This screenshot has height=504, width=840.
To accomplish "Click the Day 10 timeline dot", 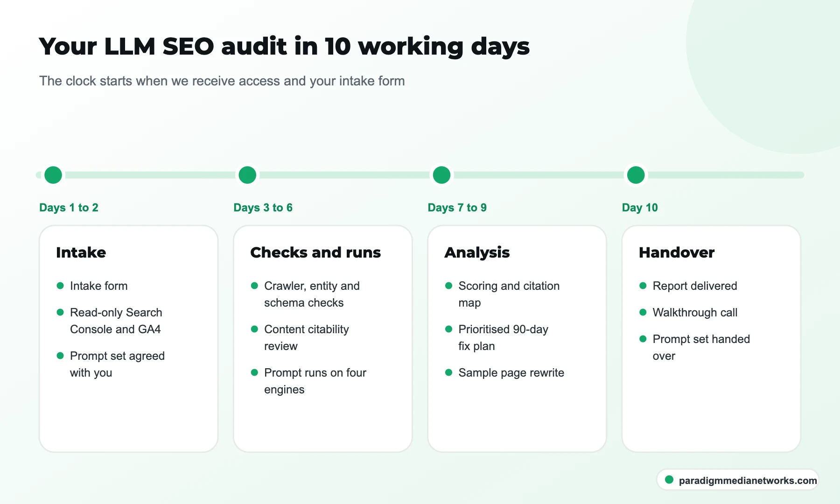I will (636, 175).
